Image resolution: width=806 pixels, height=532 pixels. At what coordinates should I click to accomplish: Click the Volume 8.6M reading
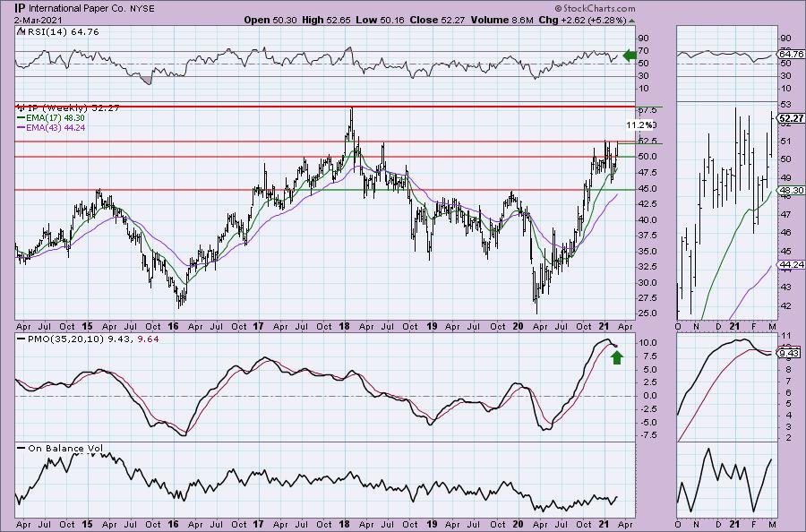(x=502, y=20)
